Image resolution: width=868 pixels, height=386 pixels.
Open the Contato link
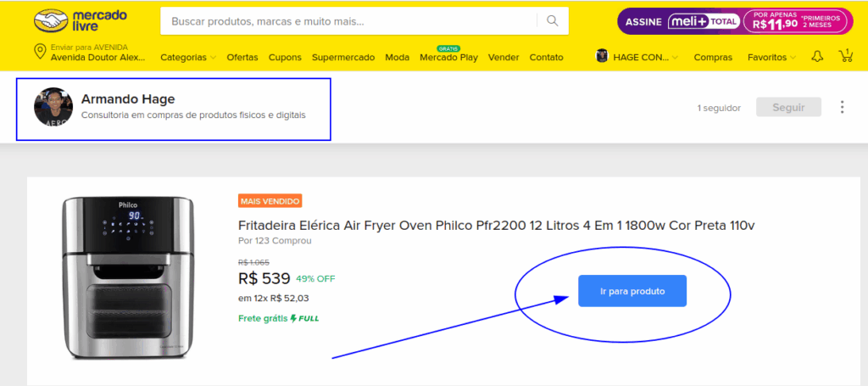[547, 57]
